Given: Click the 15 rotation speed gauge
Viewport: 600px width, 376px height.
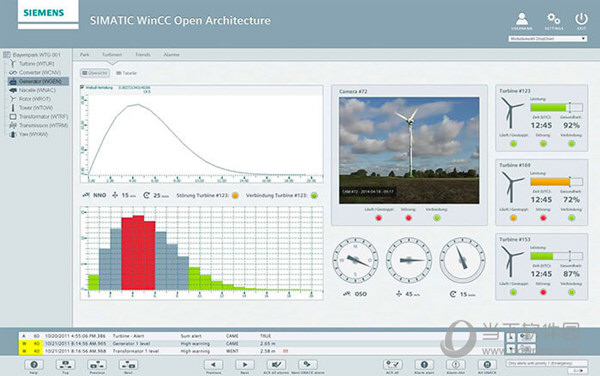Looking at the screenshot, I should pos(462,260).
